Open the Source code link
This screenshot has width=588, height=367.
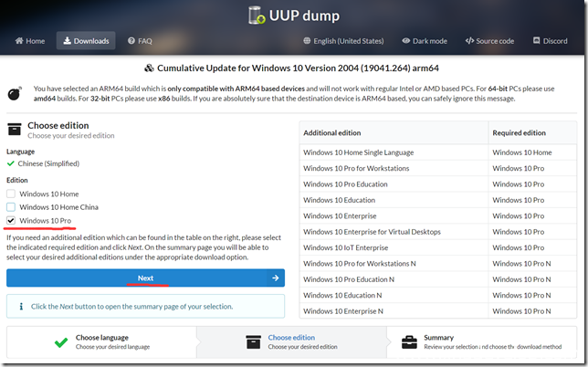tap(489, 41)
